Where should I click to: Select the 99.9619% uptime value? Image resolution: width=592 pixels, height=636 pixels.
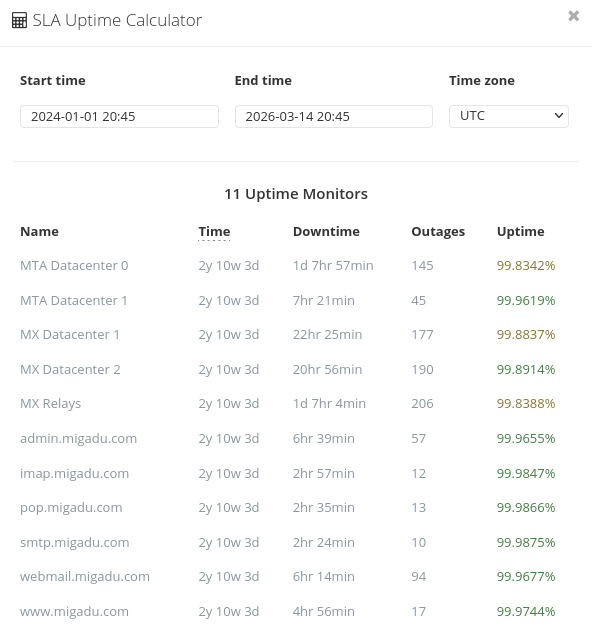526,301
